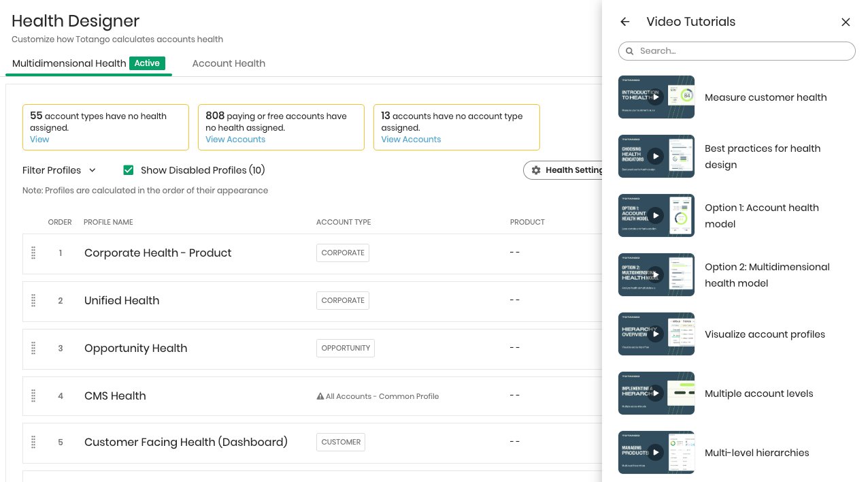
Task: Play the Measure customer health video
Action: 656,97
